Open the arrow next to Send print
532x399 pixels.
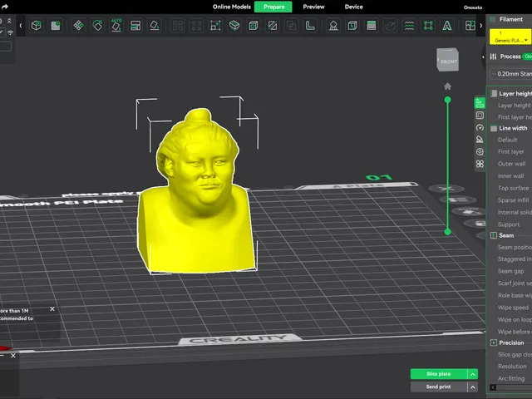coord(473,387)
